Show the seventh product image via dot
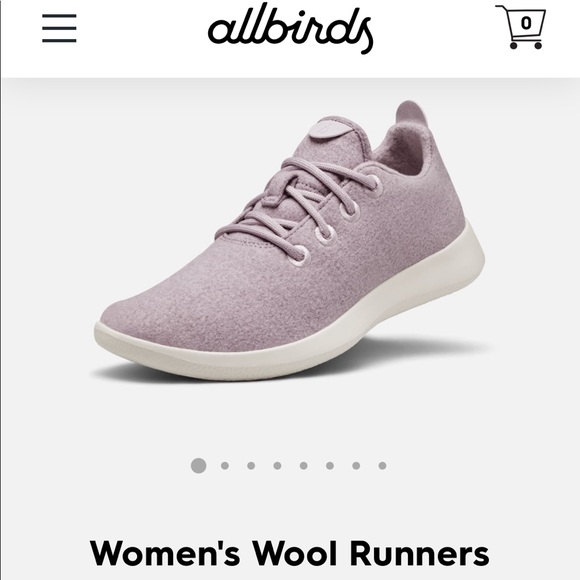Image resolution: width=580 pixels, height=580 pixels. (x=356, y=466)
